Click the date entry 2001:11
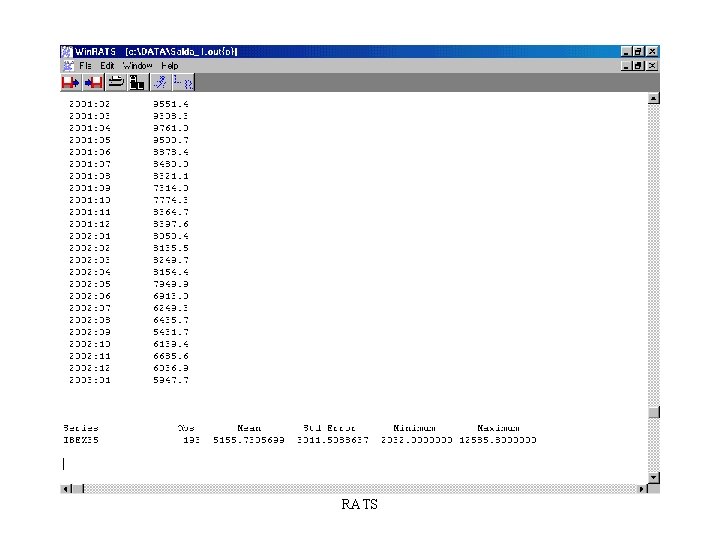 tap(90, 212)
